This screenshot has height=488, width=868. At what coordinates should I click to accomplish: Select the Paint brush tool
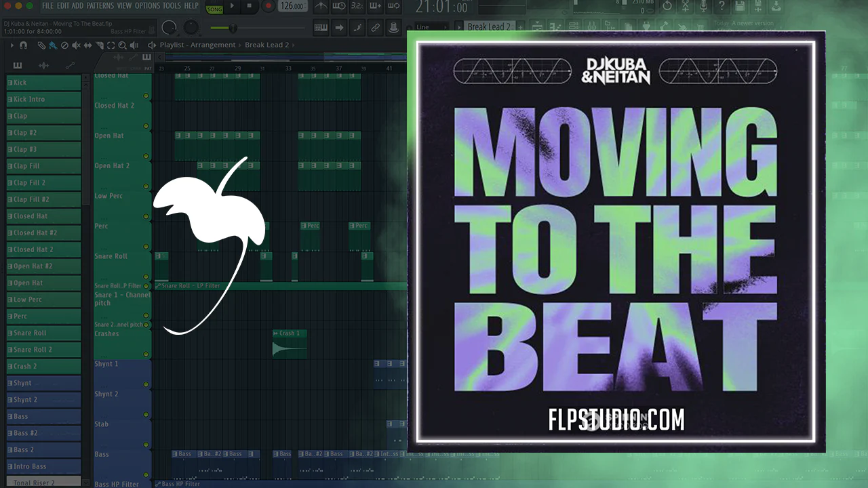click(x=53, y=45)
